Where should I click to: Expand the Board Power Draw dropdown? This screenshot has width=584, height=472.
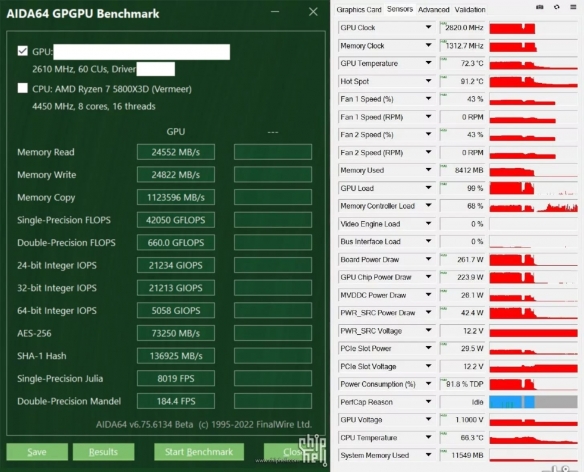(428, 259)
